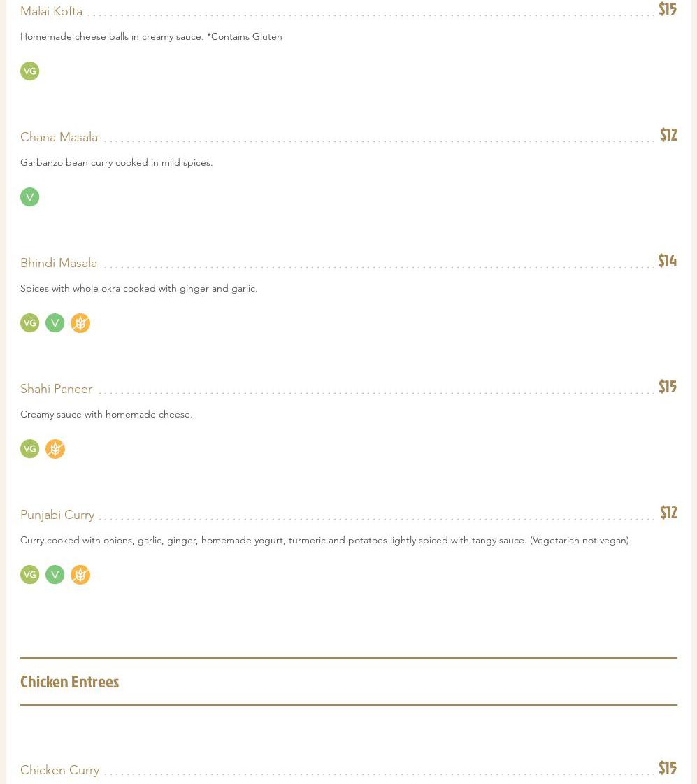Image resolution: width=697 pixels, height=784 pixels.
Task: Click the VG icon under Shahi Paneer
Action: tap(29, 449)
